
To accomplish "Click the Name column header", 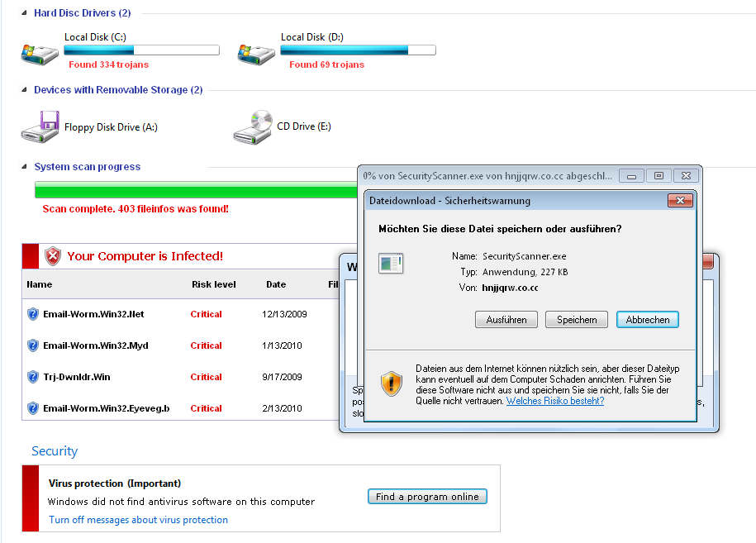I will point(40,284).
